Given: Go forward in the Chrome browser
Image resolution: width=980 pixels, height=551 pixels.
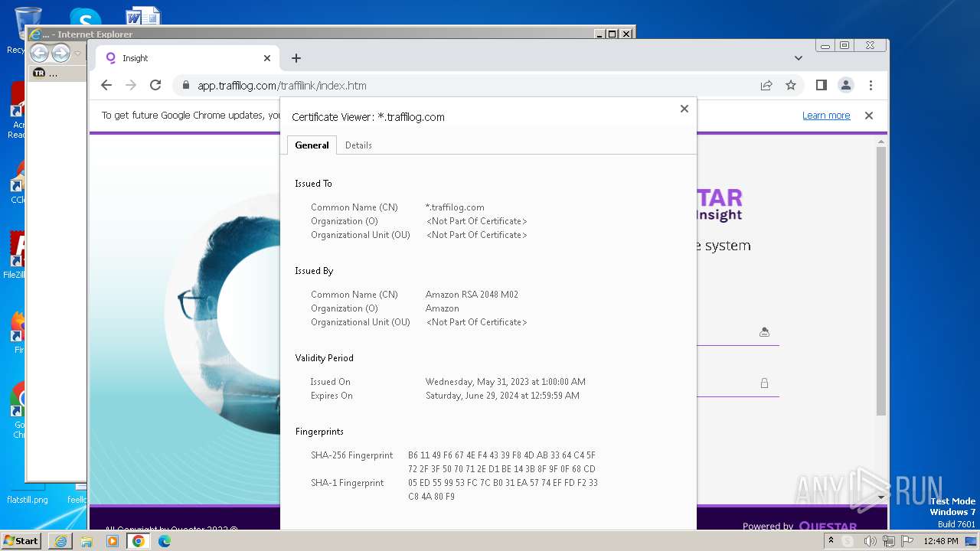Looking at the screenshot, I should (x=131, y=85).
